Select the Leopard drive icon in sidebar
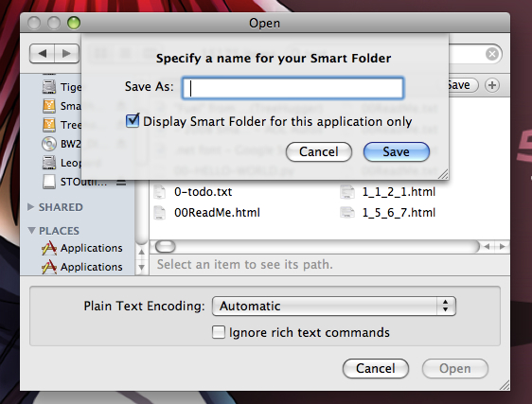Screen dimensions: 532x404 tap(49, 163)
